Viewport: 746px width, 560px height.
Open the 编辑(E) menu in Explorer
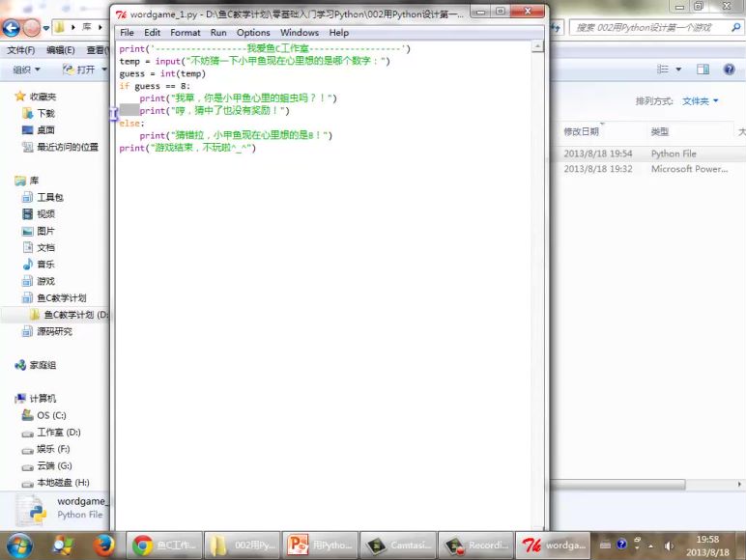click(61, 50)
